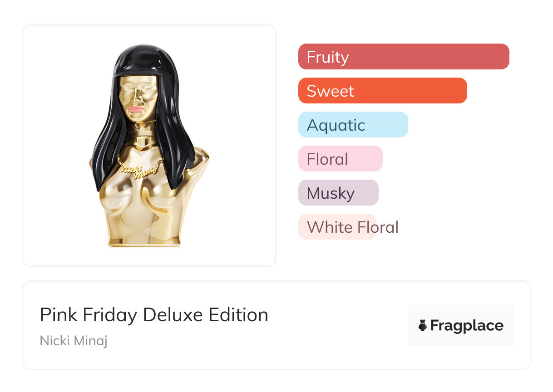Select the Fruity accord bar
Image resolution: width=553 pixels, height=392 pixels.
[403, 57]
